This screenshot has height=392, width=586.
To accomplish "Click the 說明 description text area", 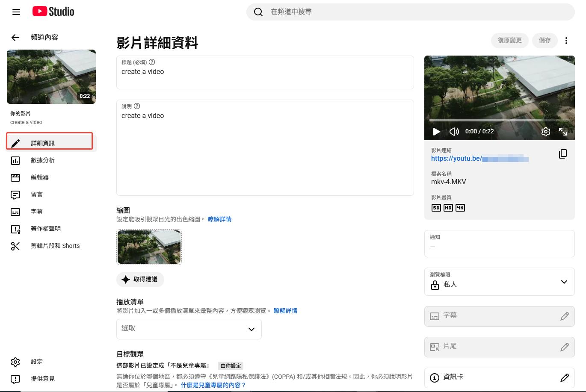I will pyautogui.click(x=265, y=147).
